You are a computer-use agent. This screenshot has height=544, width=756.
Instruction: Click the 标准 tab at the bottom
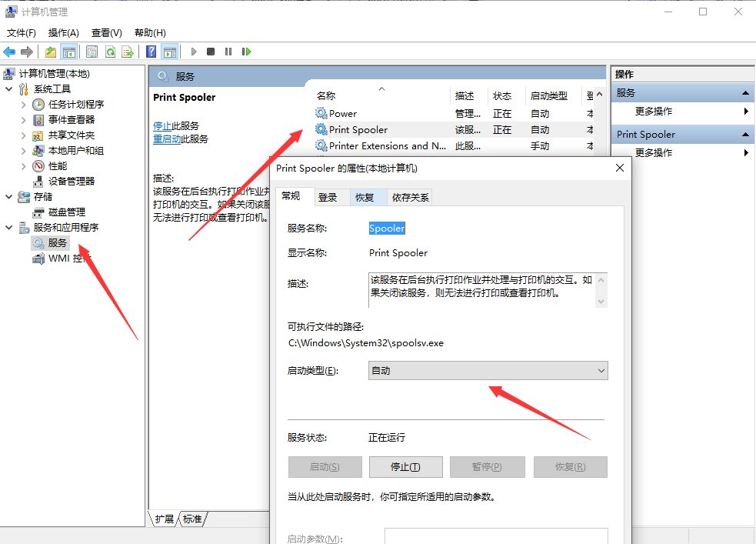(191, 519)
